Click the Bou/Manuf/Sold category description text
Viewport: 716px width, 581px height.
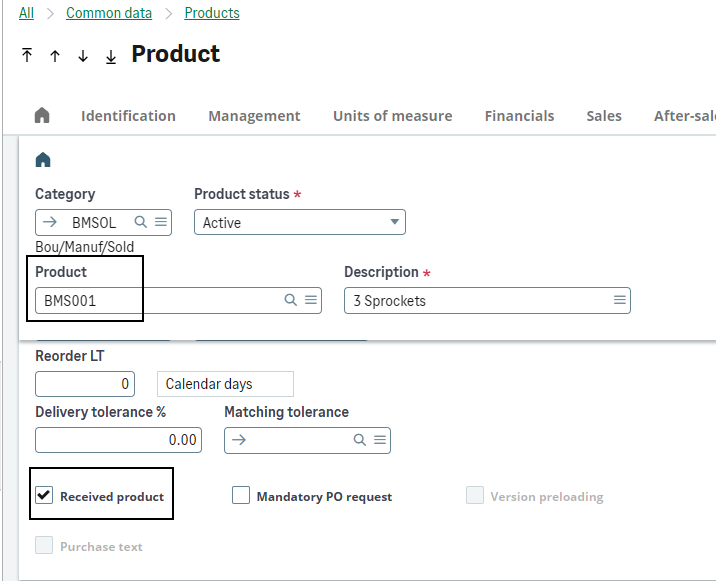84,247
